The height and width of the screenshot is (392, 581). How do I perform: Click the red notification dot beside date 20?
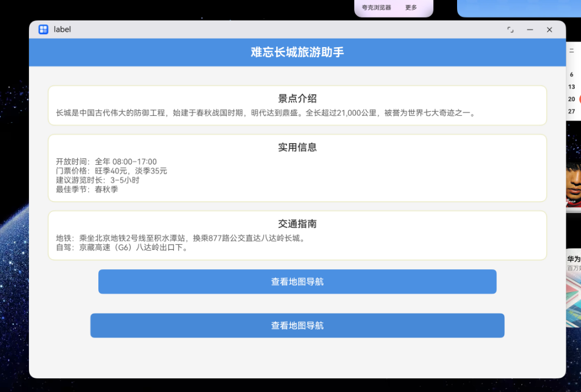pyautogui.click(x=579, y=98)
